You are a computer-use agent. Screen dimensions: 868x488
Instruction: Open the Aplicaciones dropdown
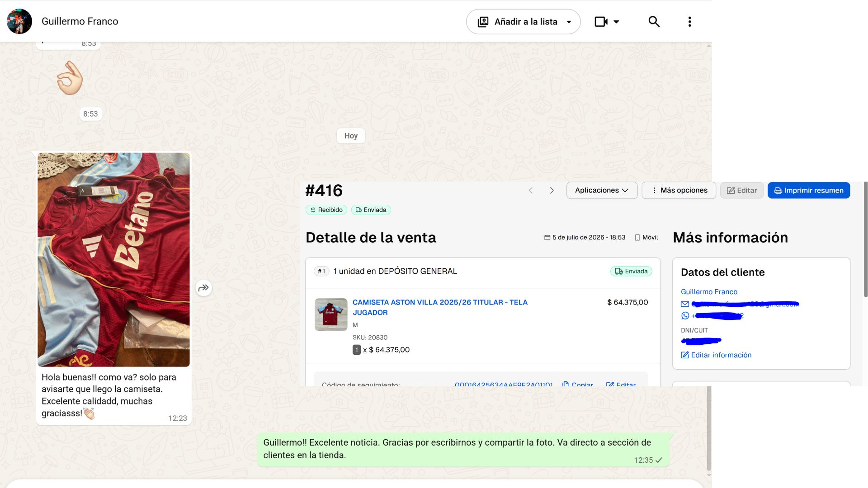(602, 191)
